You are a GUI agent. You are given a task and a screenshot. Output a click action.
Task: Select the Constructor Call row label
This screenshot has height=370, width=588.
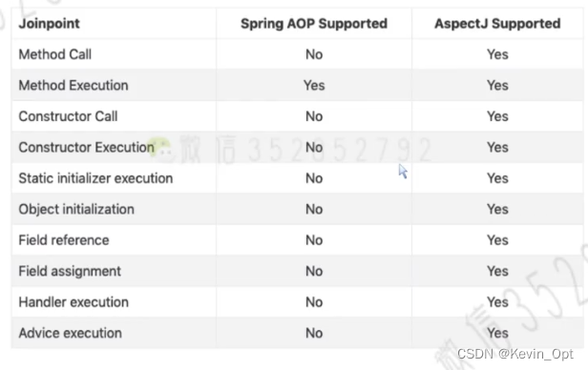pyautogui.click(x=68, y=116)
